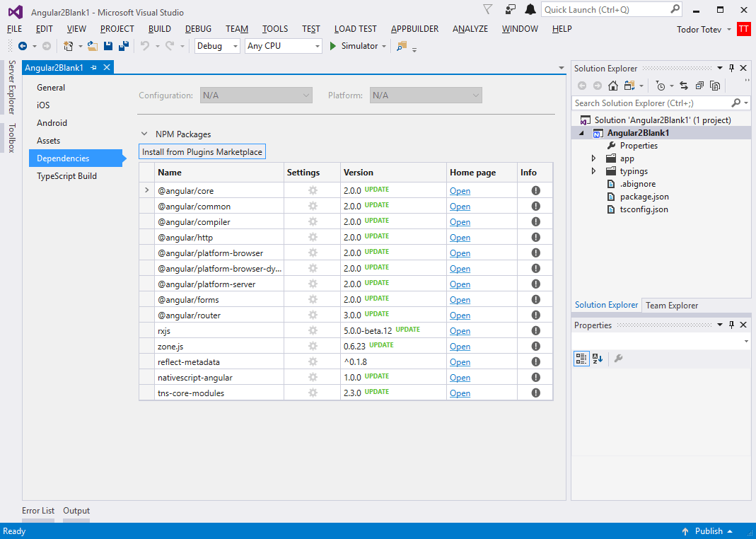Open the Solution Explorer window options dropdown

720,69
